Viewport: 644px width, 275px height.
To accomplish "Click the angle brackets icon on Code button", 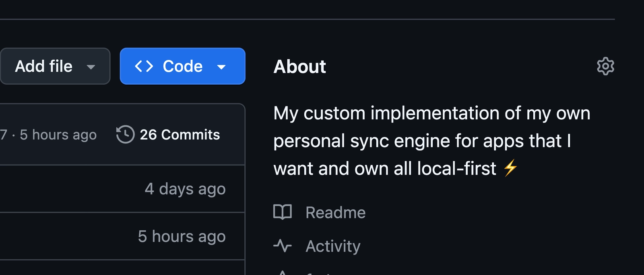I will [144, 66].
